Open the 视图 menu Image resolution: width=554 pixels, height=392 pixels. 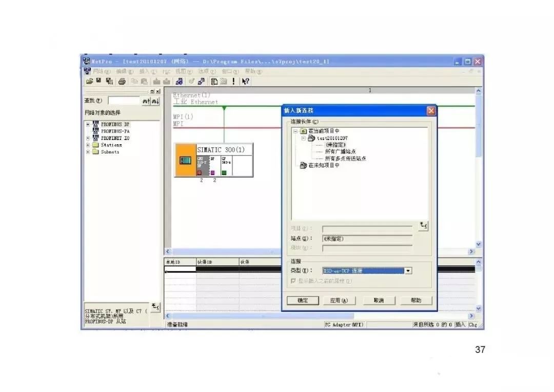(184, 71)
